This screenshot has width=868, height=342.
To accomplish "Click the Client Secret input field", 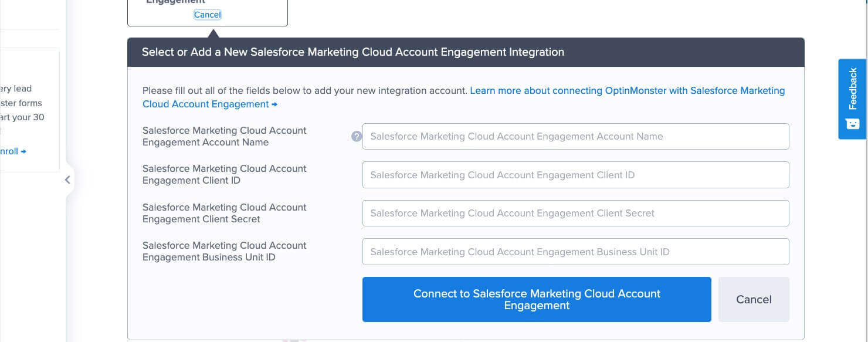I will [575, 213].
